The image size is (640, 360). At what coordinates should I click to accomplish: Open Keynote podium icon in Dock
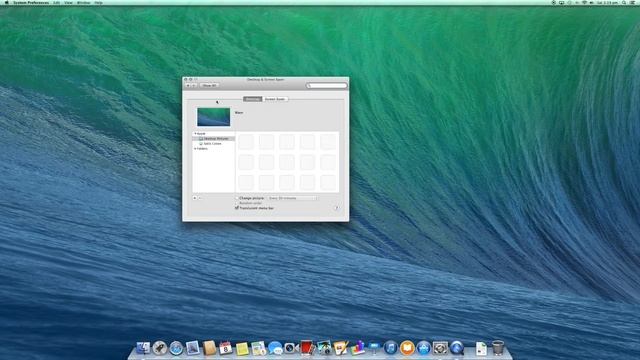374,348
